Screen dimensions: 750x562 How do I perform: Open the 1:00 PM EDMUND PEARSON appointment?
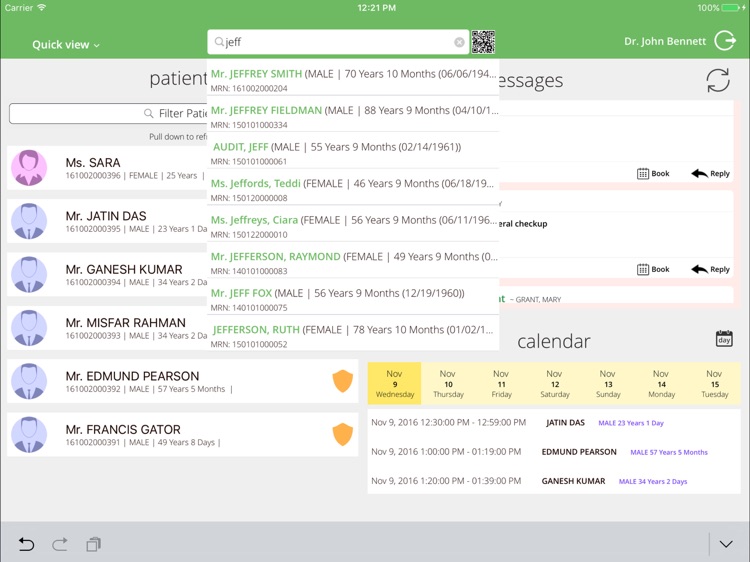(554, 452)
